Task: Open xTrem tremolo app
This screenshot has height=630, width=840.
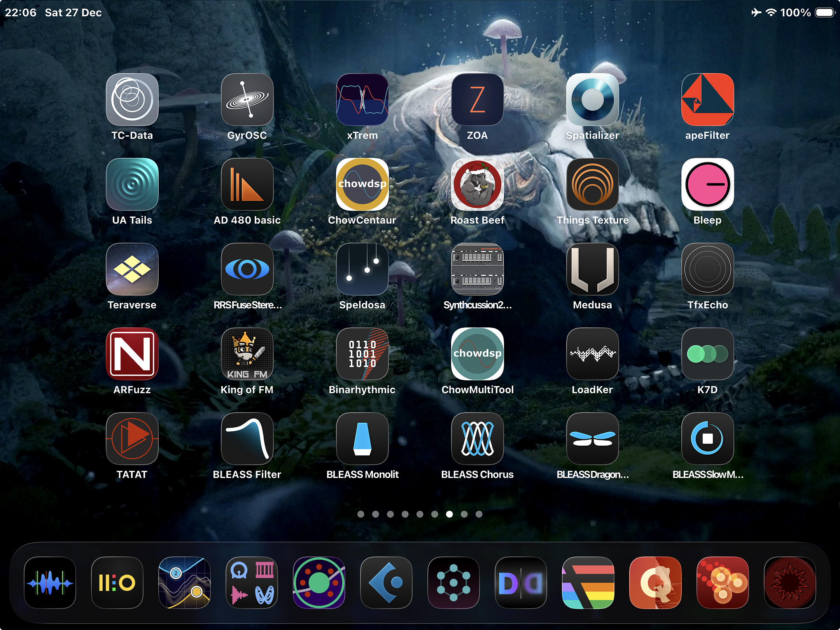Action: click(x=362, y=100)
